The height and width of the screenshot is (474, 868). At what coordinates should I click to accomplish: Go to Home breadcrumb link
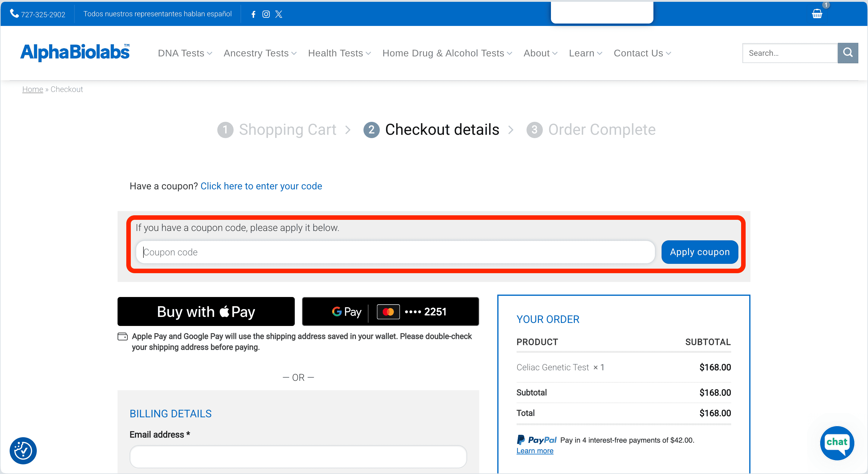click(x=33, y=89)
